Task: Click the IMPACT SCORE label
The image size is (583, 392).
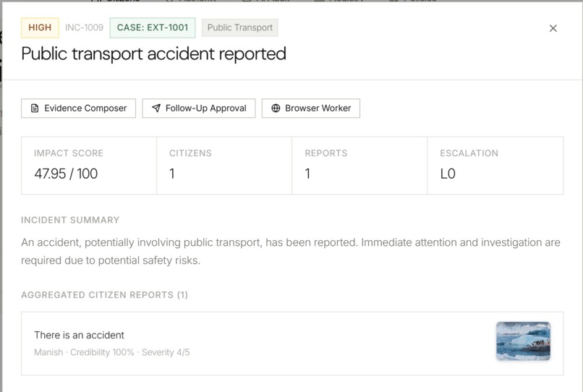Action: [x=69, y=153]
